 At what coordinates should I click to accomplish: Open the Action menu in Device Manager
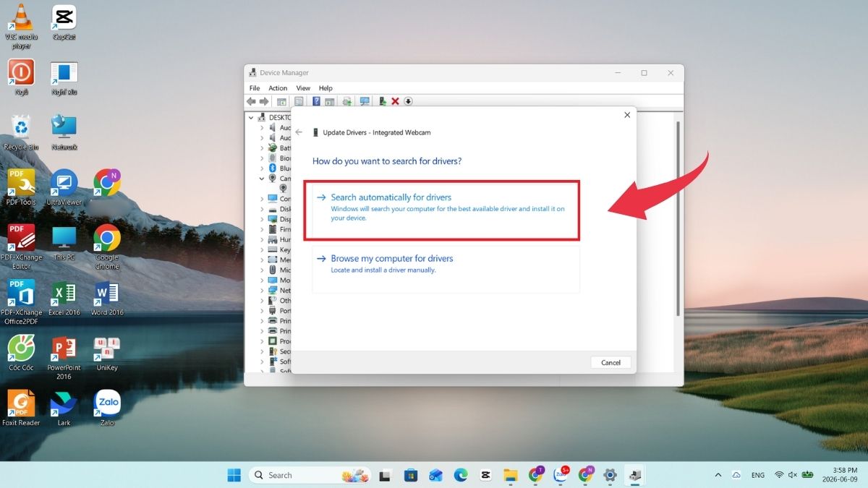point(278,88)
